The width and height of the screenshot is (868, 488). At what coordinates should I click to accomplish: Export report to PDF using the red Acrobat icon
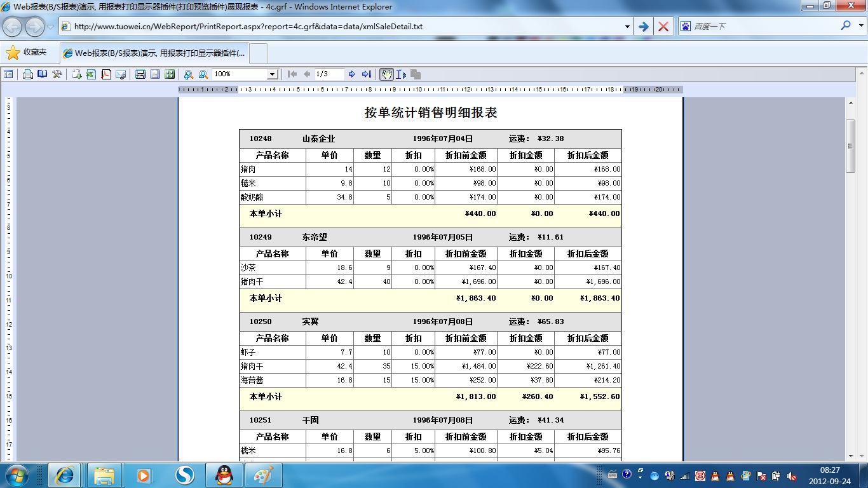click(105, 74)
